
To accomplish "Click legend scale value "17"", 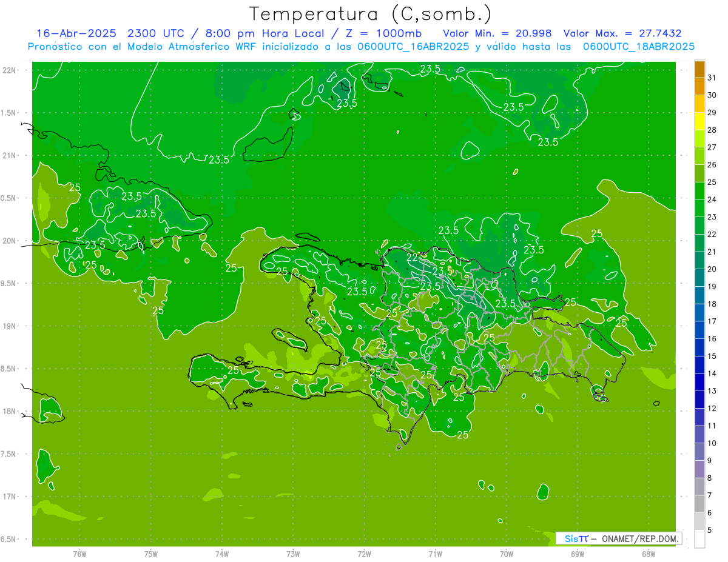I will tap(712, 321).
